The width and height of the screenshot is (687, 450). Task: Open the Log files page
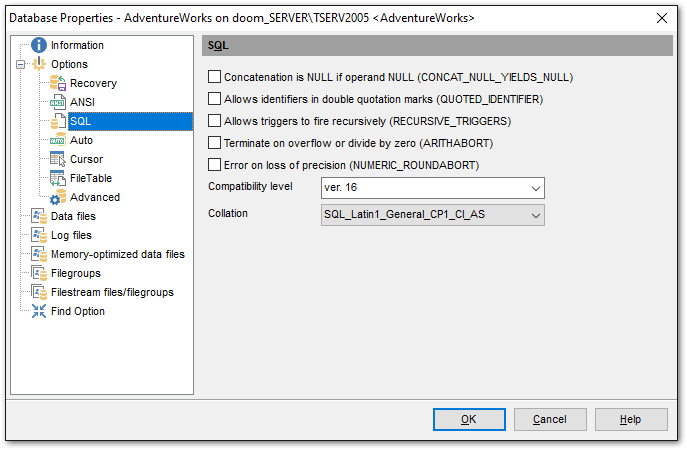point(71,235)
